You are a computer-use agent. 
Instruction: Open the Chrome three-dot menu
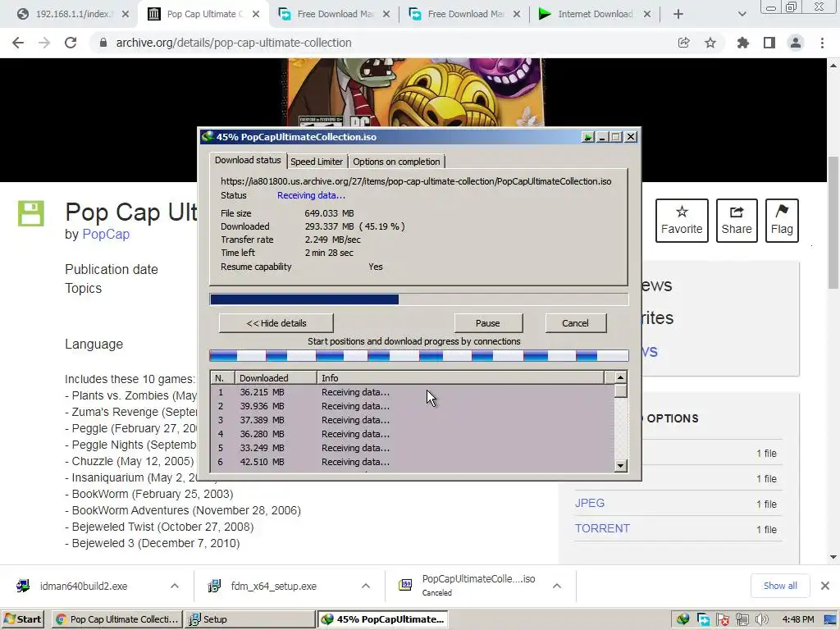[822, 43]
